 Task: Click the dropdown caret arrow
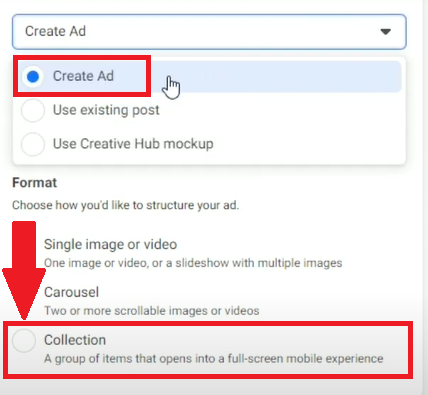[x=386, y=32]
